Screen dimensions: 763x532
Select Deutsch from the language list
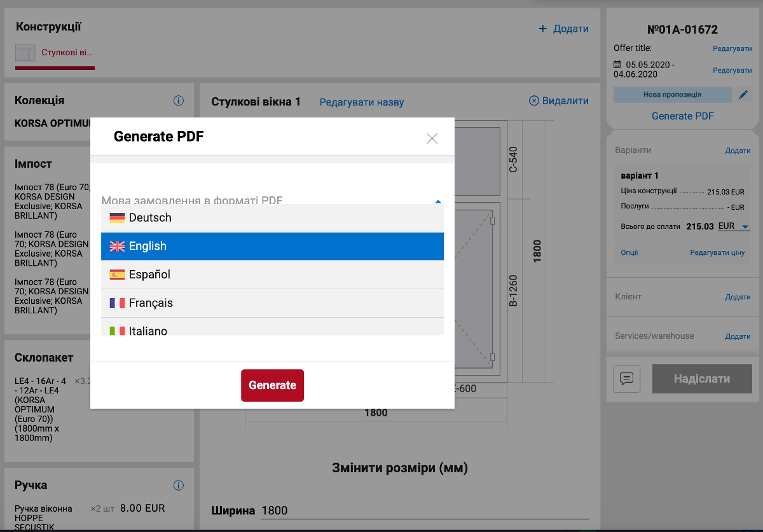point(272,218)
